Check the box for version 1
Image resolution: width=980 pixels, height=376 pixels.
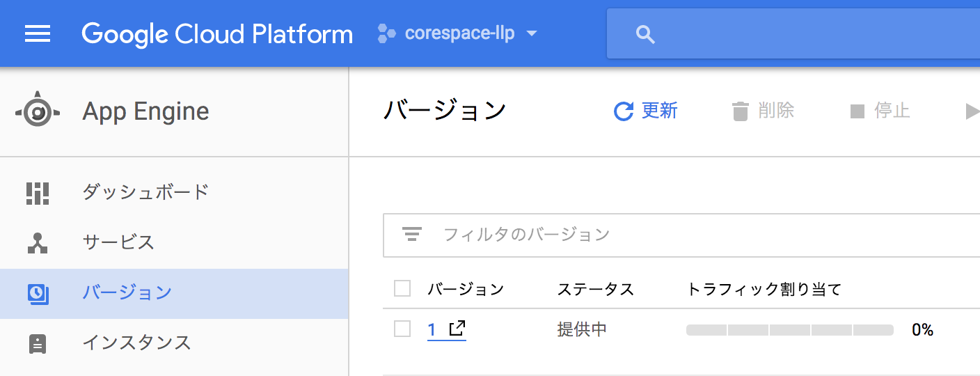[x=402, y=329]
